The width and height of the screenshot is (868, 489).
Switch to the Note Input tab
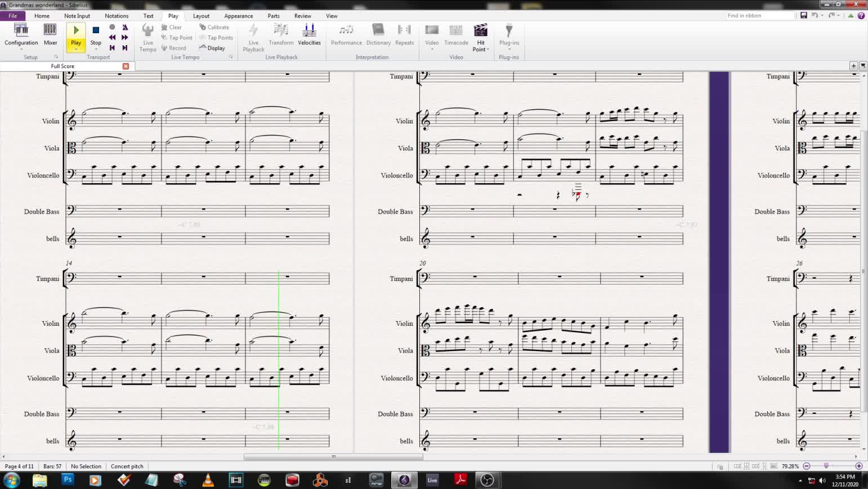coord(77,16)
